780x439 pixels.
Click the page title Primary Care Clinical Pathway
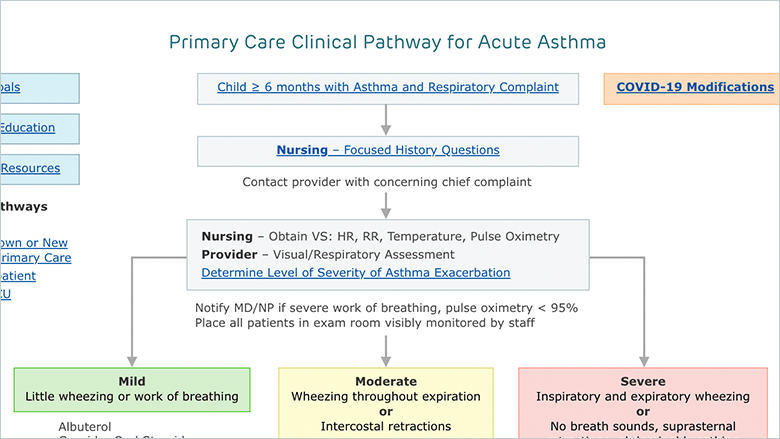click(x=388, y=42)
